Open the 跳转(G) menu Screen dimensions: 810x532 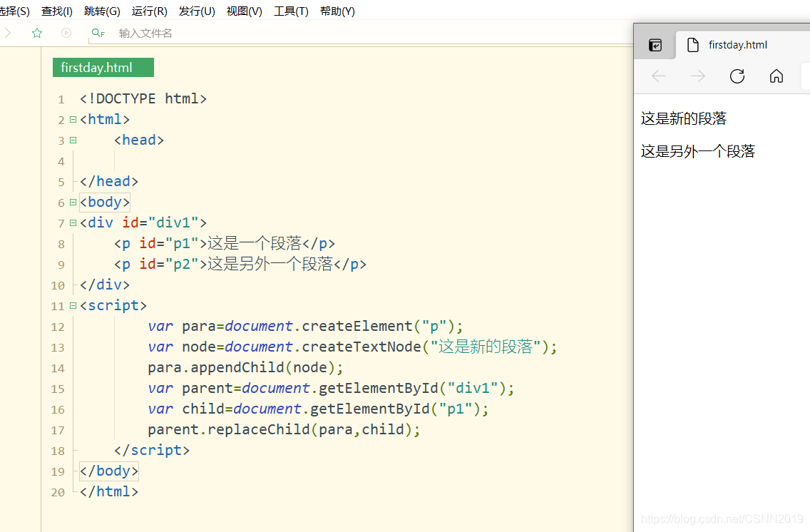click(102, 11)
